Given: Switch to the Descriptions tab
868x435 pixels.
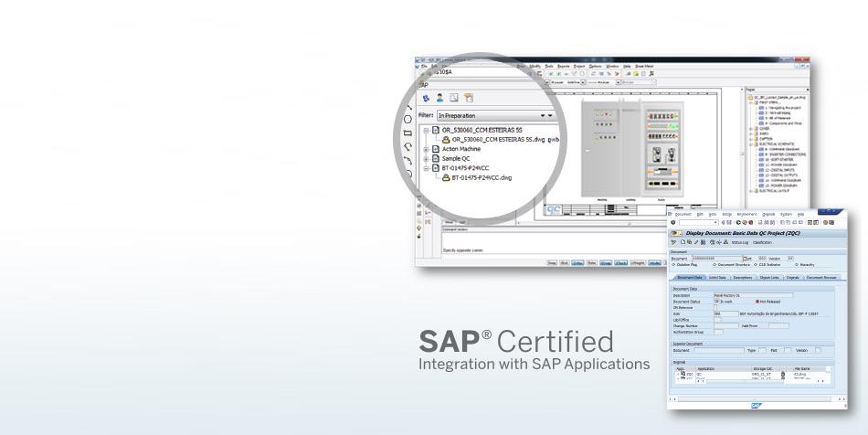Looking at the screenshot, I should [x=743, y=277].
